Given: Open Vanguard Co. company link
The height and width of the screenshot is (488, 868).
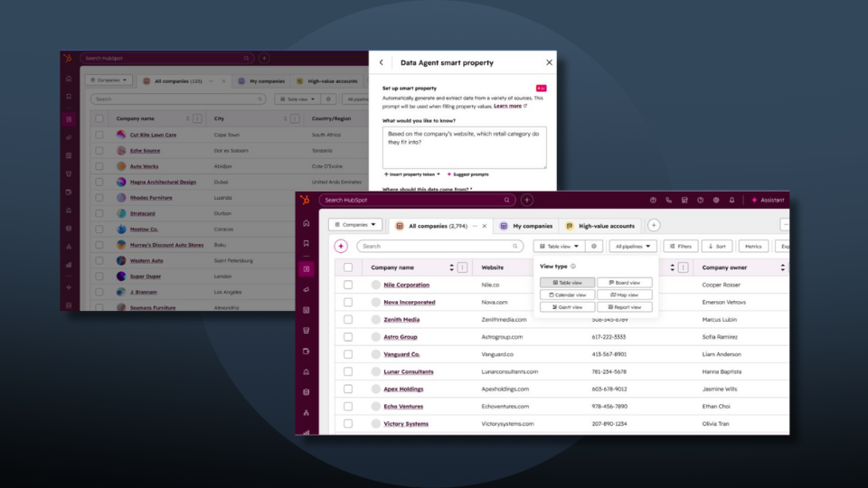Looking at the screenshot, I should [x=401, y=354].
